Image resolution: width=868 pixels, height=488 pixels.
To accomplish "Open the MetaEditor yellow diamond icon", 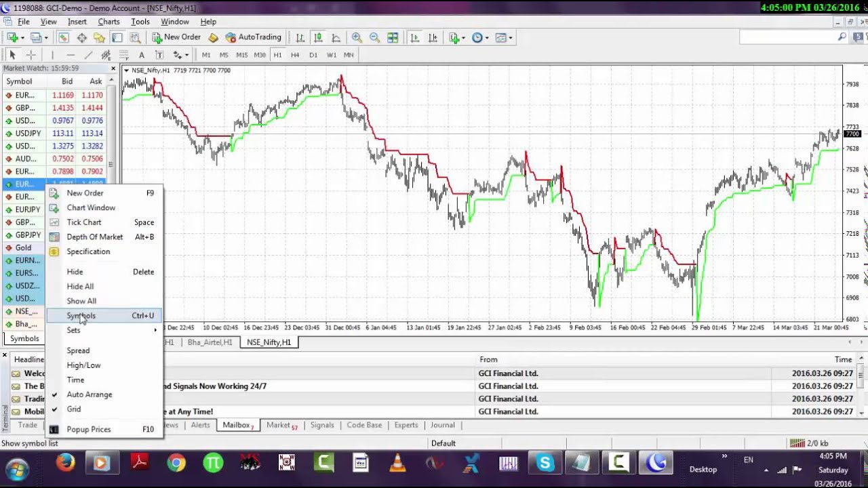I will click(213, 38).
